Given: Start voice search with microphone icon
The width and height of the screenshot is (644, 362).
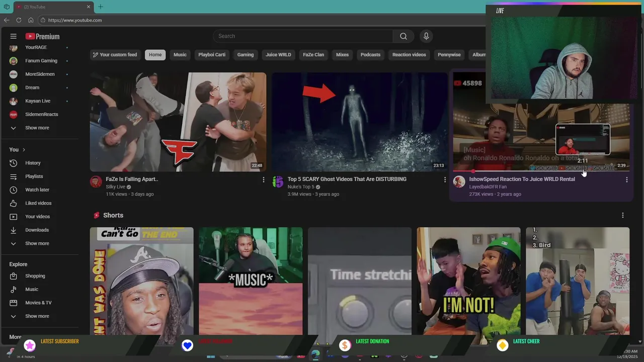Looking at the screenshot, I should 426,36.
